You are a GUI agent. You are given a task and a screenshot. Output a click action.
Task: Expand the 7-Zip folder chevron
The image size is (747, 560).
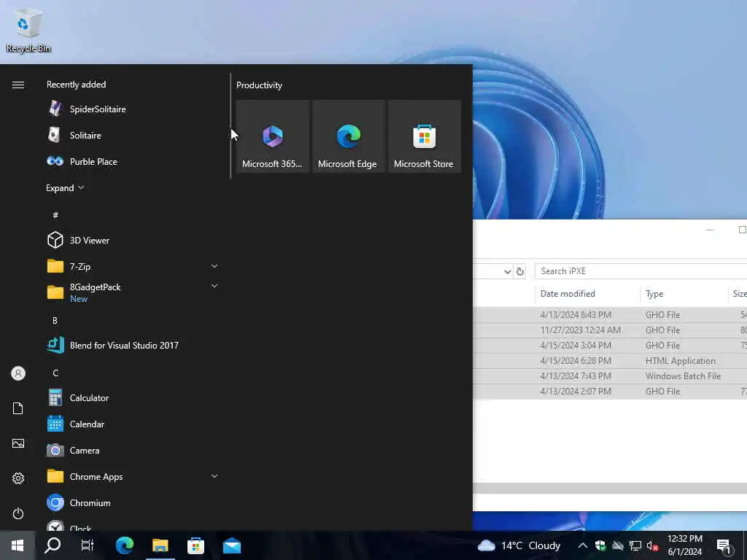(214, 266)
